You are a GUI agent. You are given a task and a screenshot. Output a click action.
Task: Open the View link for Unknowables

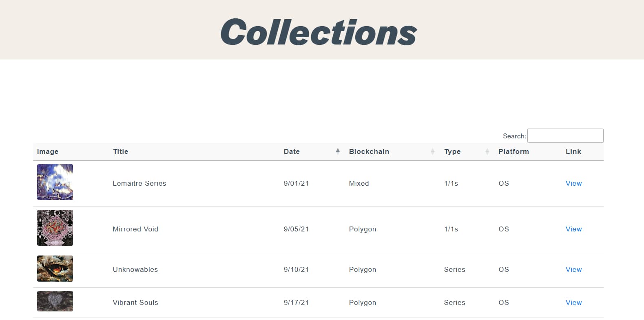tap(573, 269)
